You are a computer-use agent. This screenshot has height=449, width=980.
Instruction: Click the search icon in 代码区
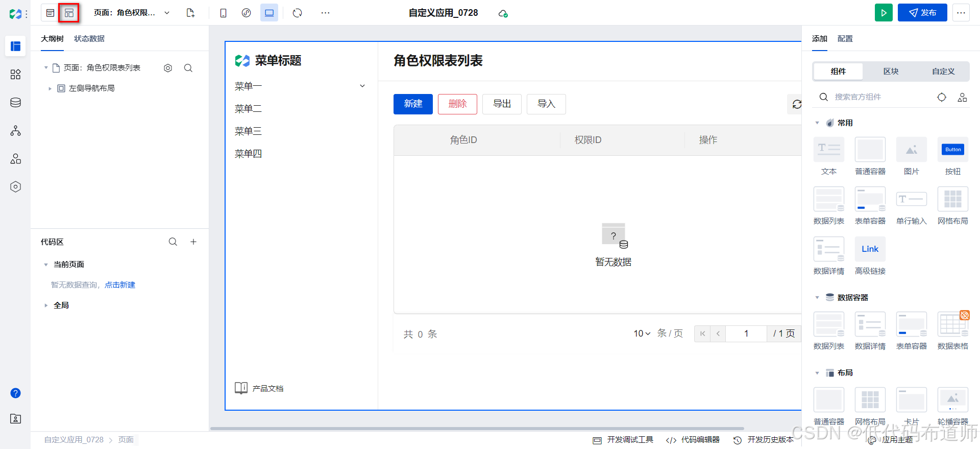pos(173,242)
